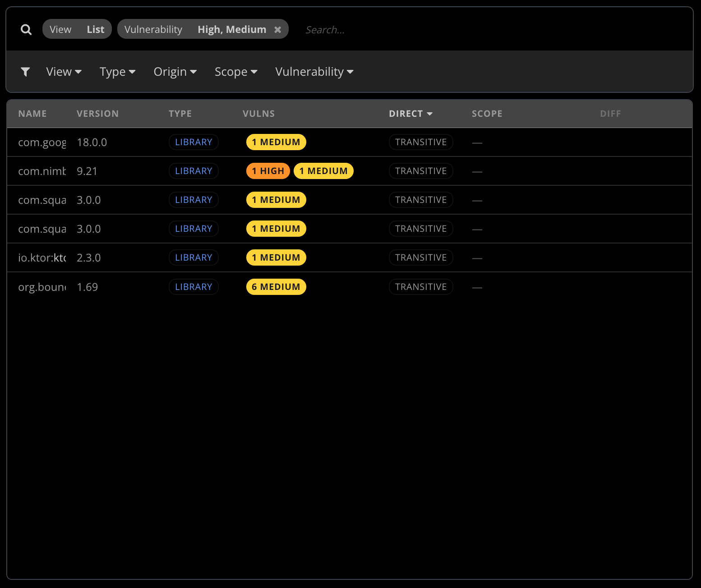Viewport: 701px width, 588px height.
Task: Open the View filter dropdown
Action: (x=64, y=72)
